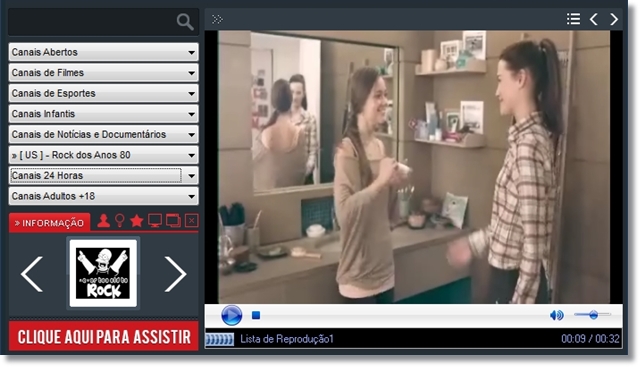Image resolution: width=640 pixels, height=367 pixels.
Task: Go to previous item with top-bar left arrow
Action: (594, 19)
